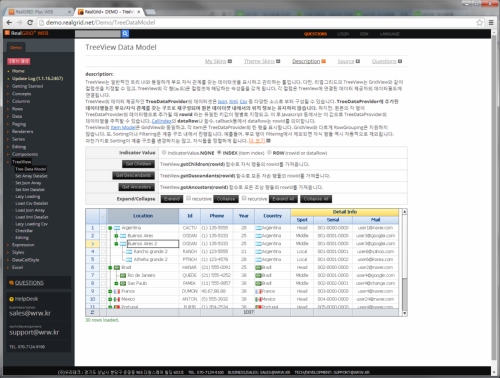Collapse the TreeView sidebar section
500x378 pixels.
click(x=8, y=162)
